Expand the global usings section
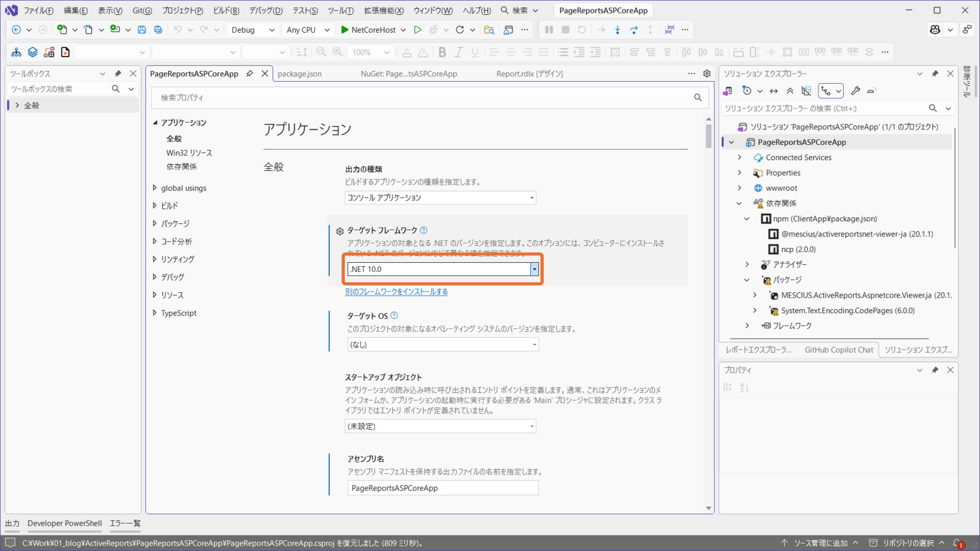980x551 pixels. click(155, 188)
